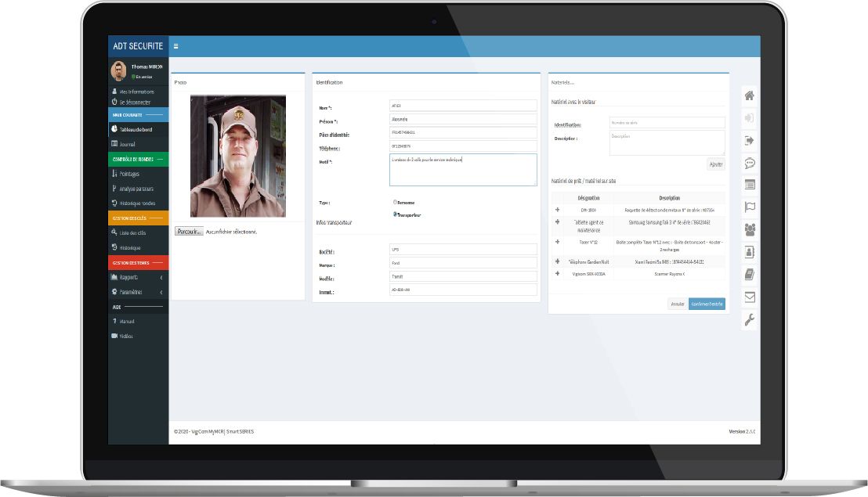Click the Motif text area

click(462, 169)
